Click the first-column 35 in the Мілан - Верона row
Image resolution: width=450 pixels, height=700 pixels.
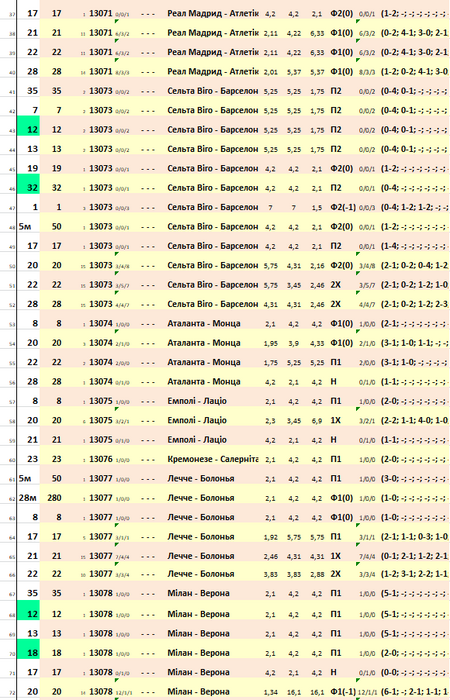tap(33, 593)
